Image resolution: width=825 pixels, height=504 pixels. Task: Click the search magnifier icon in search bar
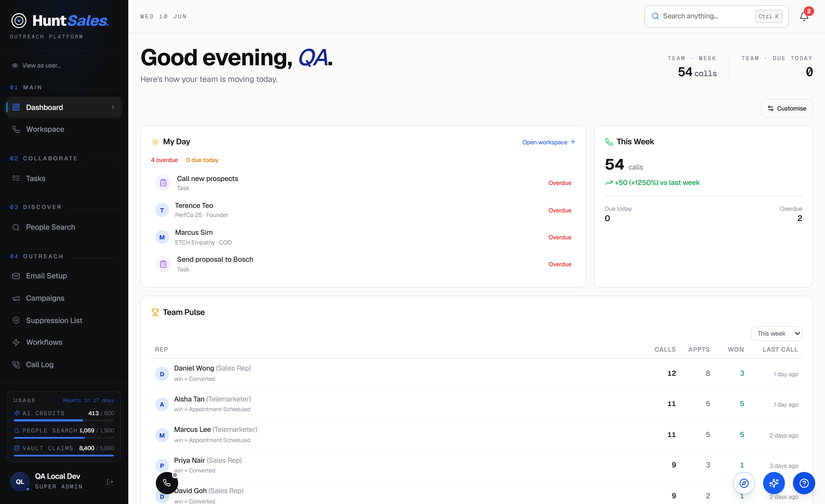(655, 16)
